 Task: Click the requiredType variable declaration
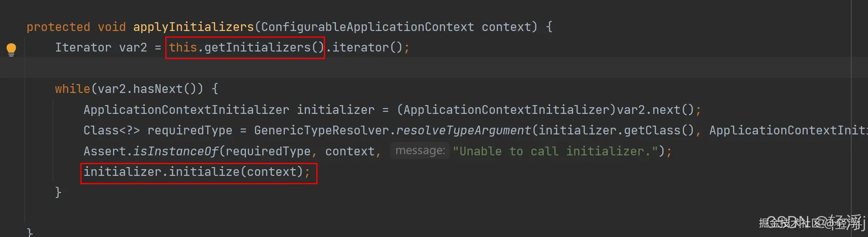coord(189,130)
